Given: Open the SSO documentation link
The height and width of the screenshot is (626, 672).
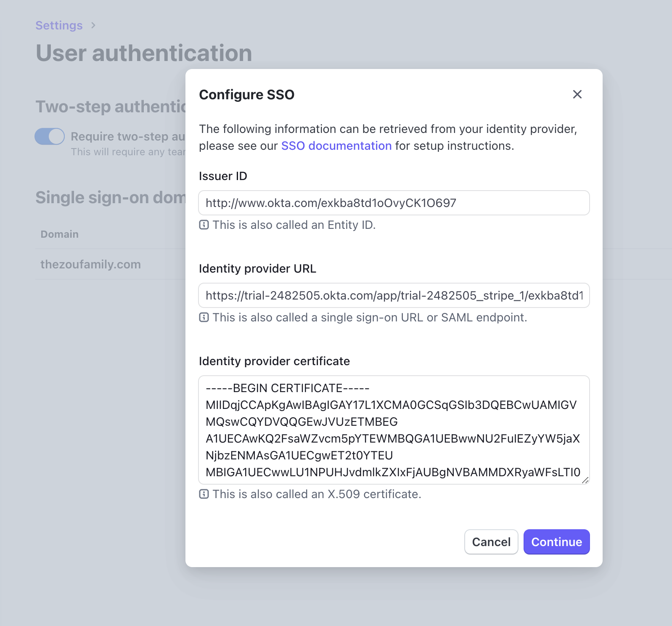Looking at the screenshot, I should (336, 146).
